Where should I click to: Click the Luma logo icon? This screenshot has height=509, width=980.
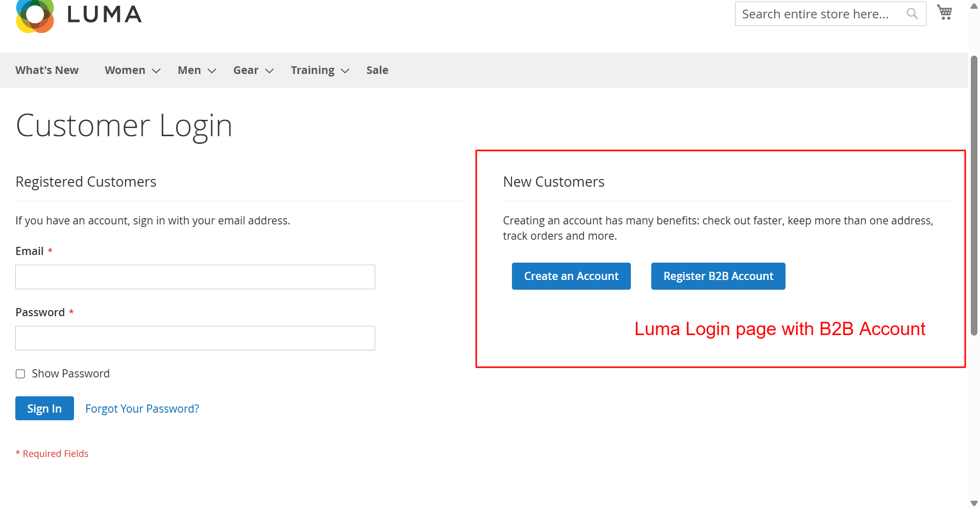pos(35,15)
